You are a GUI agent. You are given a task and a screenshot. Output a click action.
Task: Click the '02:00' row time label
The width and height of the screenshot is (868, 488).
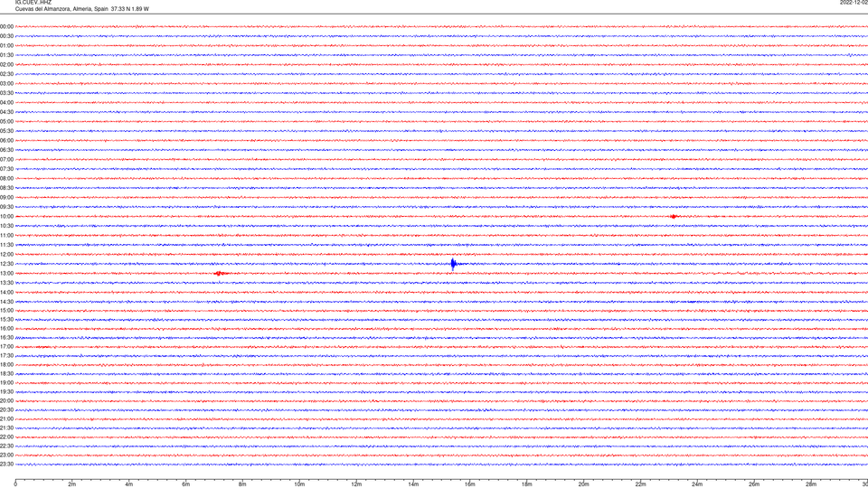point(6,65)
